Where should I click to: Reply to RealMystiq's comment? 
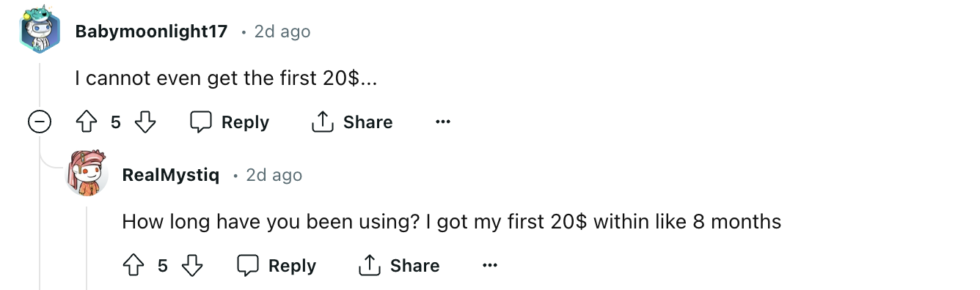pyautogui.click(x=277, y=266)
